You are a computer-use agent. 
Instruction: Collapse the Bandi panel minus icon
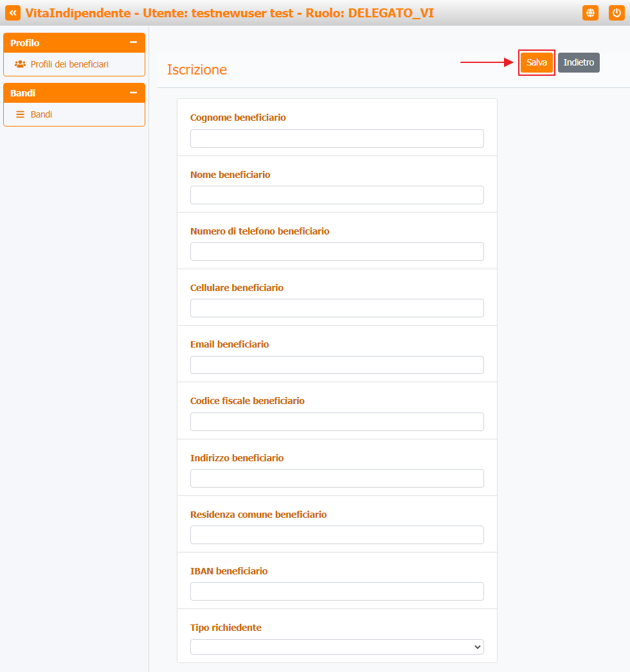pos(133,93)
